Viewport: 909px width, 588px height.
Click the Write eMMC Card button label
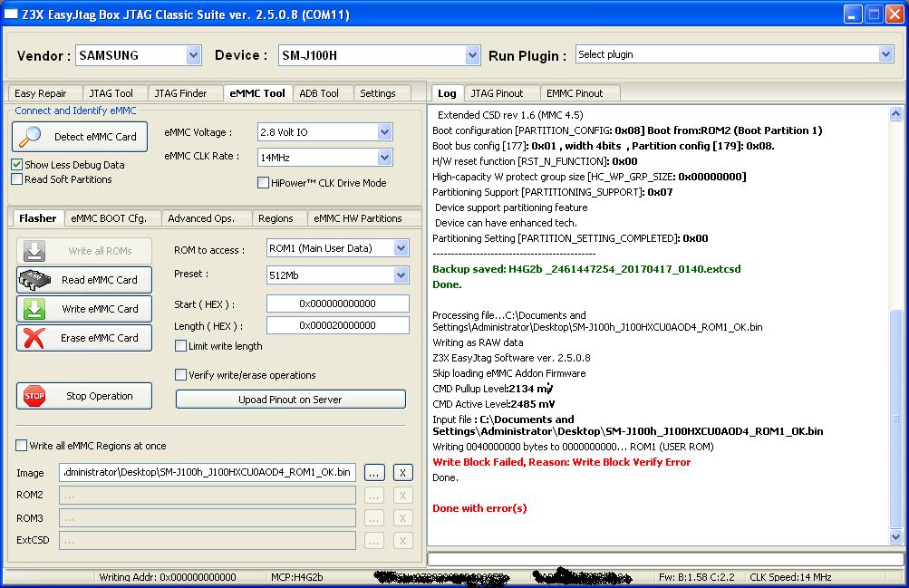(101, 309)
